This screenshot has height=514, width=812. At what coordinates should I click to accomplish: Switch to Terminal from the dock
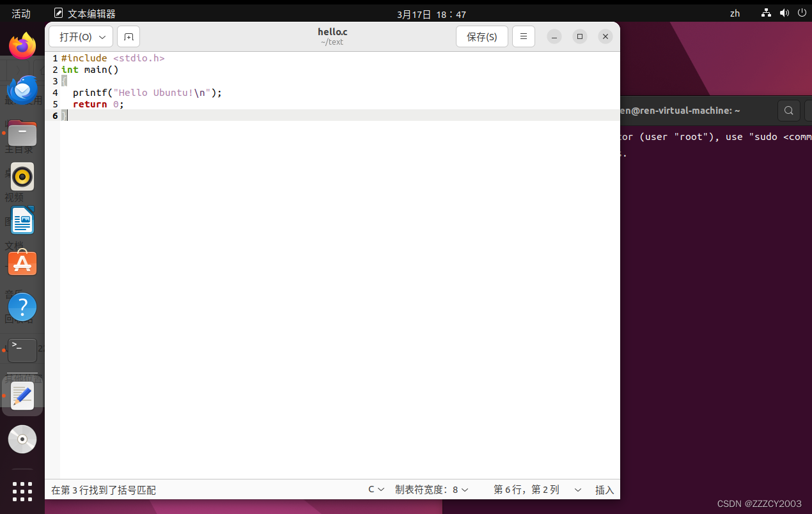point(22,350)
